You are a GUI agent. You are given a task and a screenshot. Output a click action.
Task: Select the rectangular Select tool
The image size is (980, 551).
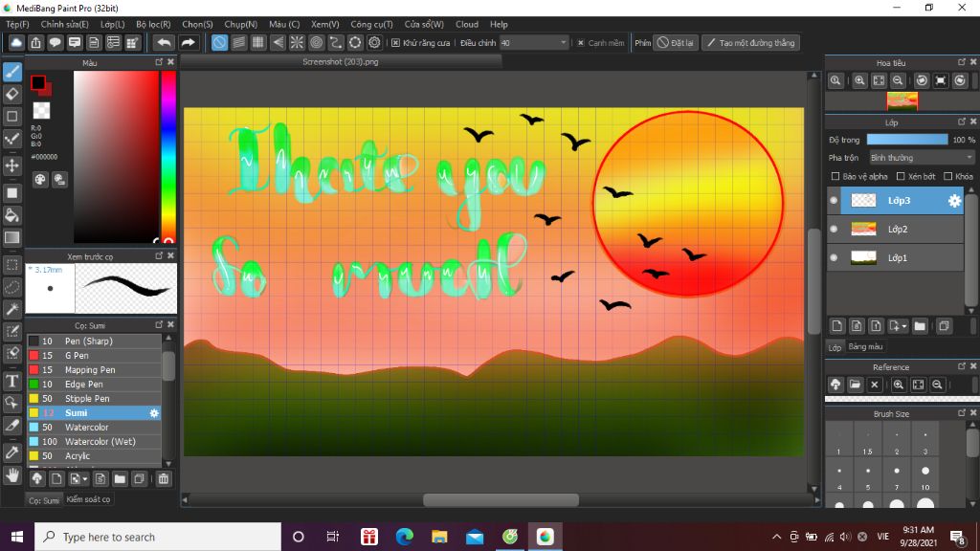click(11, 265)
